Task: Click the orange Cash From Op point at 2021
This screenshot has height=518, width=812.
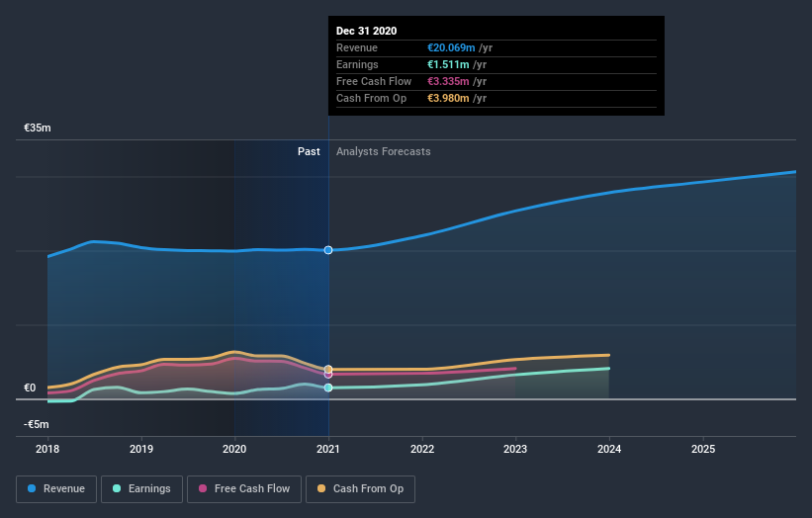Action: tap(328, 369)
